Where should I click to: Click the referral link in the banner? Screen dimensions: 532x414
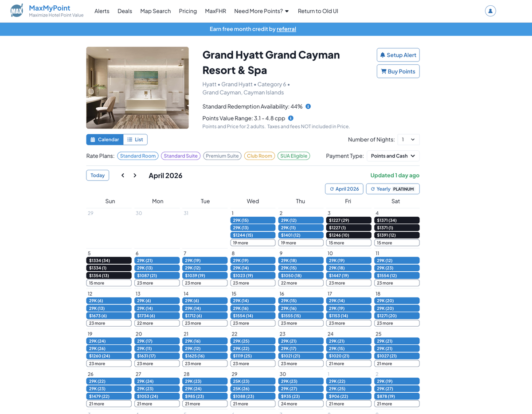pyautogui.click(x=286, y=29)
